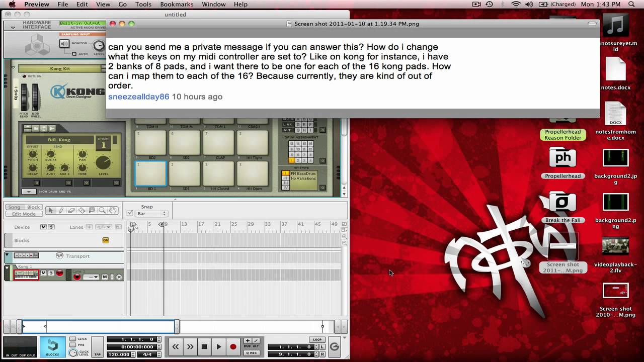Select the Mute tool in sequencer toolbar
This screenshot has height=362, width=644.
92,210
